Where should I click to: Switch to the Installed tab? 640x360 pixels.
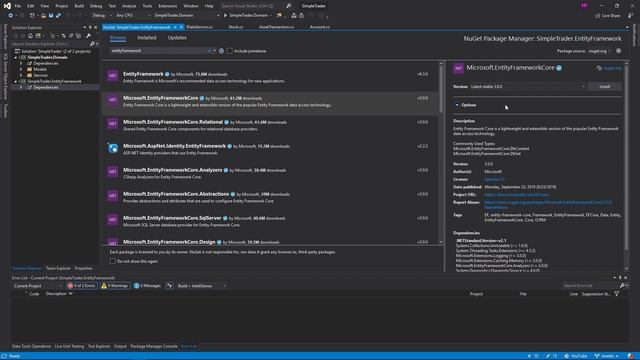point(147,38)
